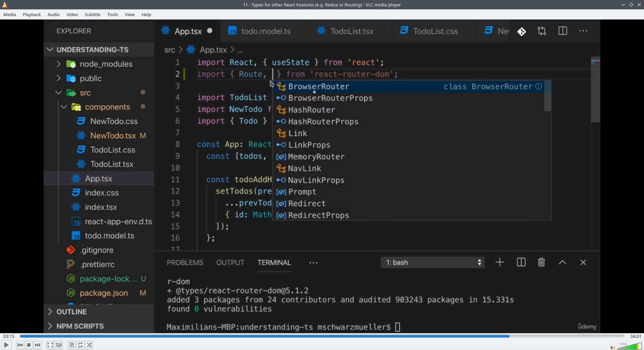
Task: Close the terminal panel
Action: (583, 263)
